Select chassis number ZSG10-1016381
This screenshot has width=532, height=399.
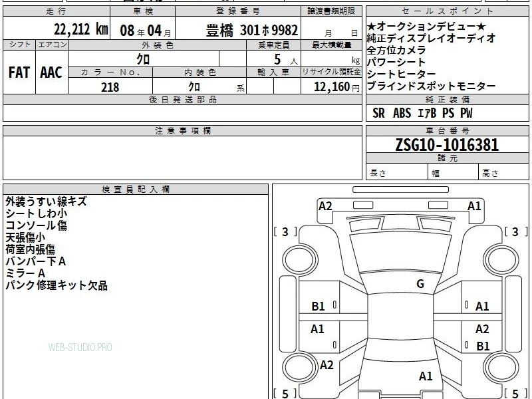[447, 145]
